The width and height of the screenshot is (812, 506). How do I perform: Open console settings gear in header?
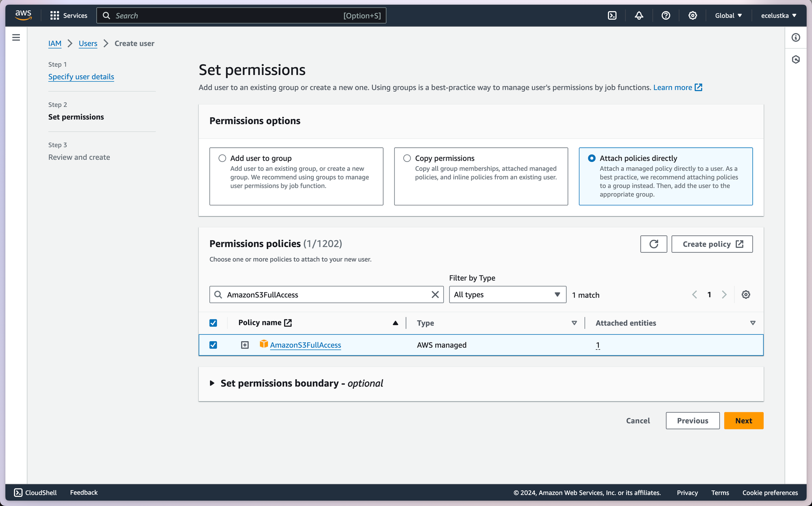click(x=692, y=15)
